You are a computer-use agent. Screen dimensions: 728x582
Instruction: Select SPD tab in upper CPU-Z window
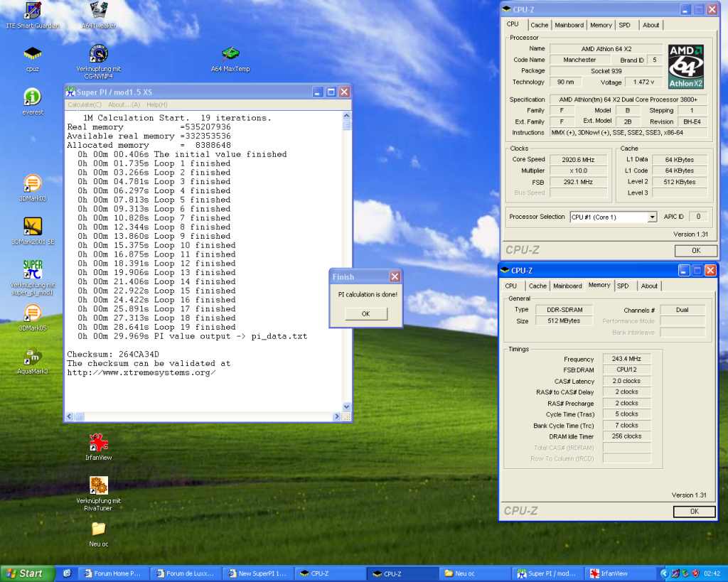[x=624, y=25]
